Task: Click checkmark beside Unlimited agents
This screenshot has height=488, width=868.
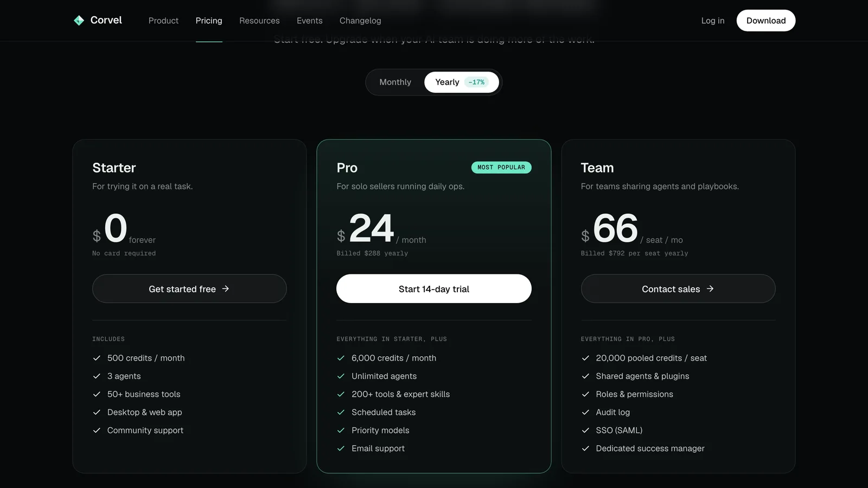Action: [x=341, y=376]
